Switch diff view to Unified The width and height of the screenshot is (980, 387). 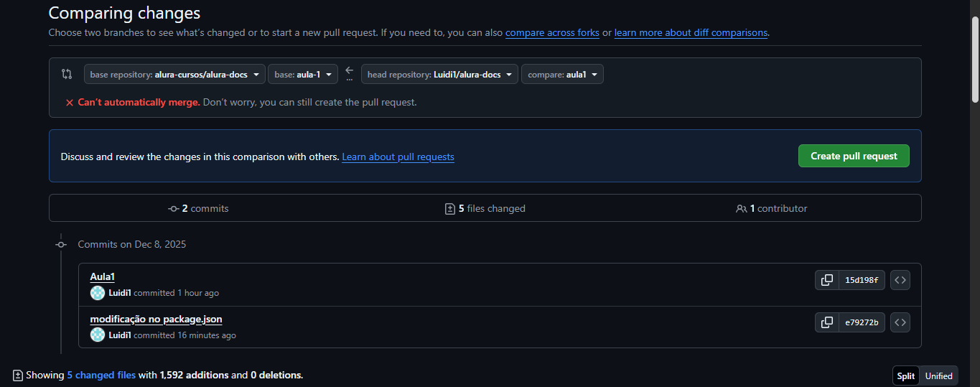coord(938,376)
